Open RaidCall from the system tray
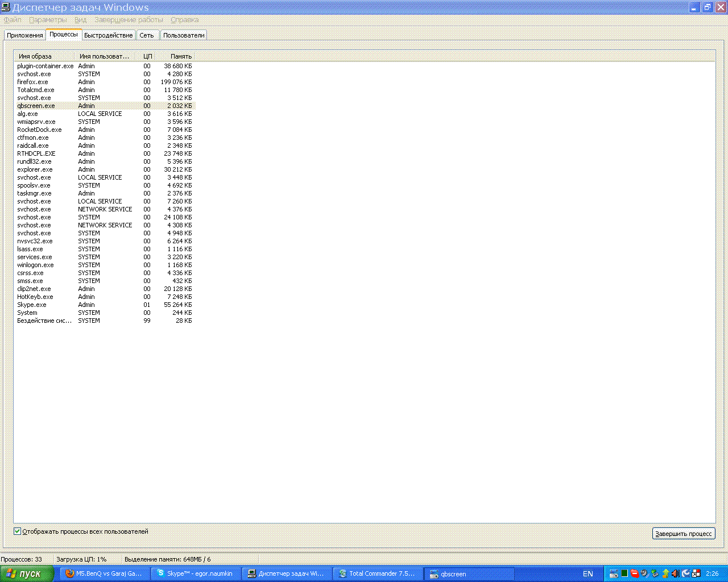 [x=644, y=574]
